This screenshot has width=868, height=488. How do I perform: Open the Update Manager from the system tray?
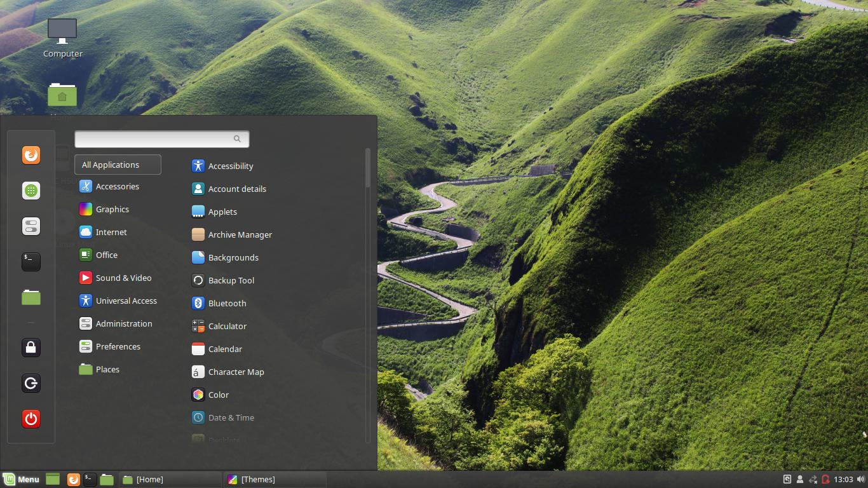click(x=824, y=479)
